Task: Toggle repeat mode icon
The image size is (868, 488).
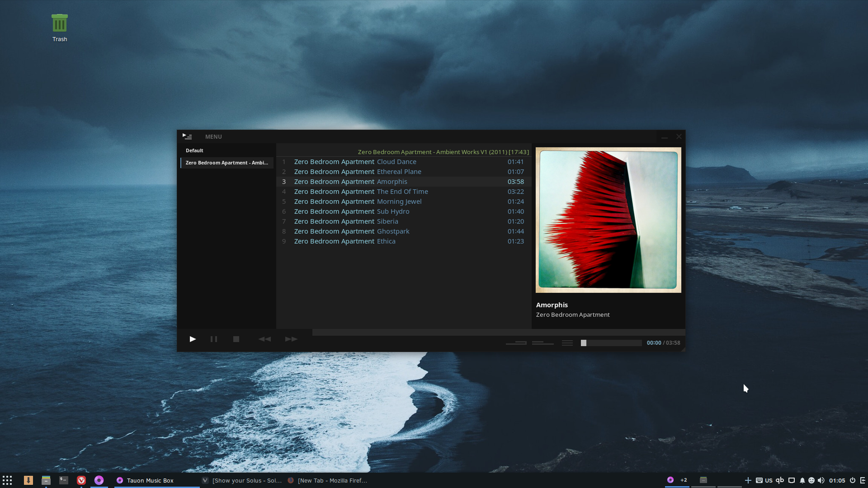Action: pos(516,343)
